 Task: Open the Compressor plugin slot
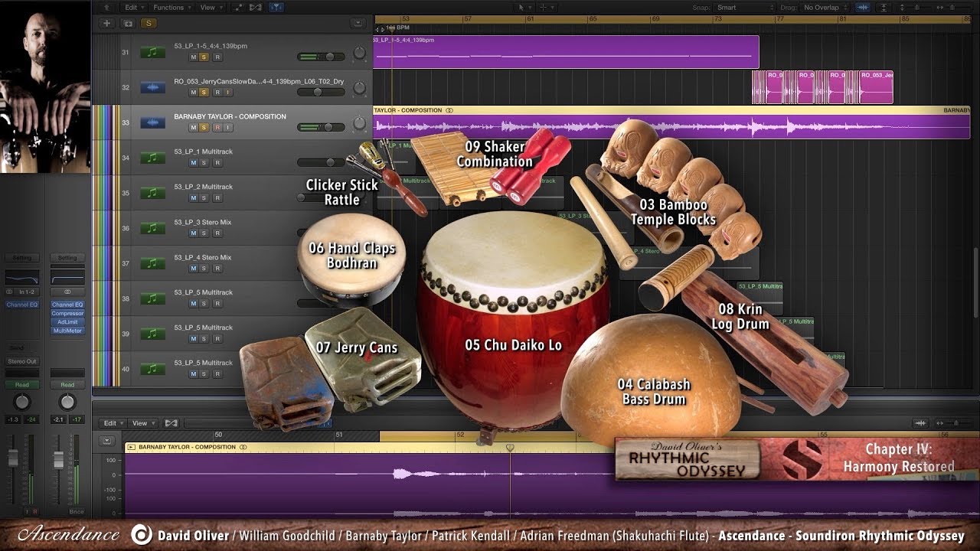67,314
